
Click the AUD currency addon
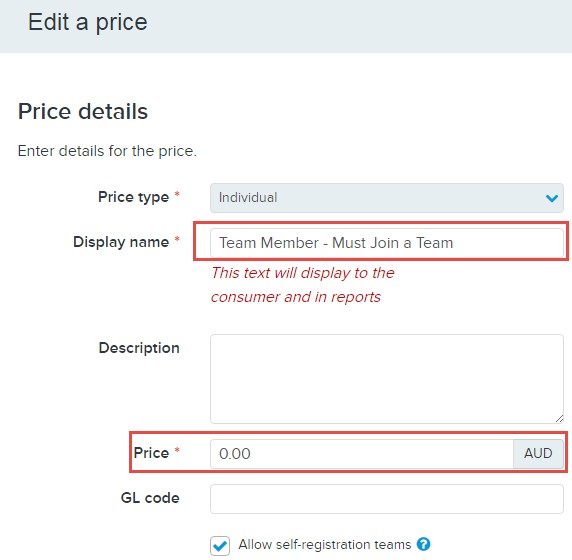tap(538, 453)
